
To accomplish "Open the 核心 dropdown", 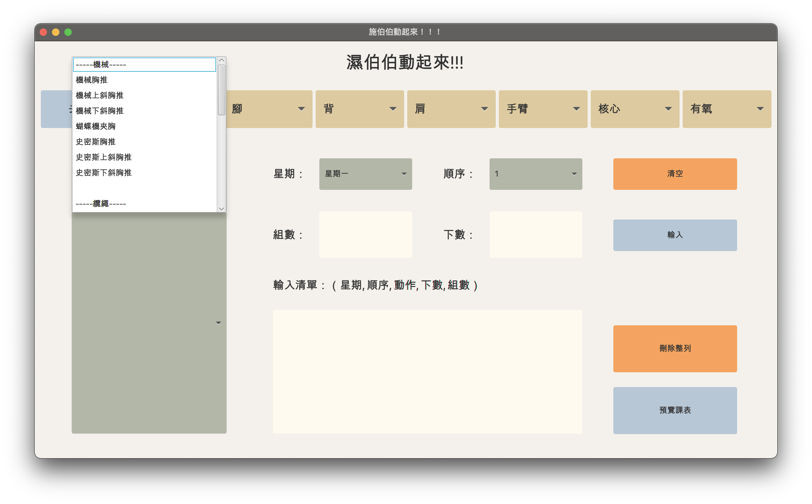I will (635, 109).
